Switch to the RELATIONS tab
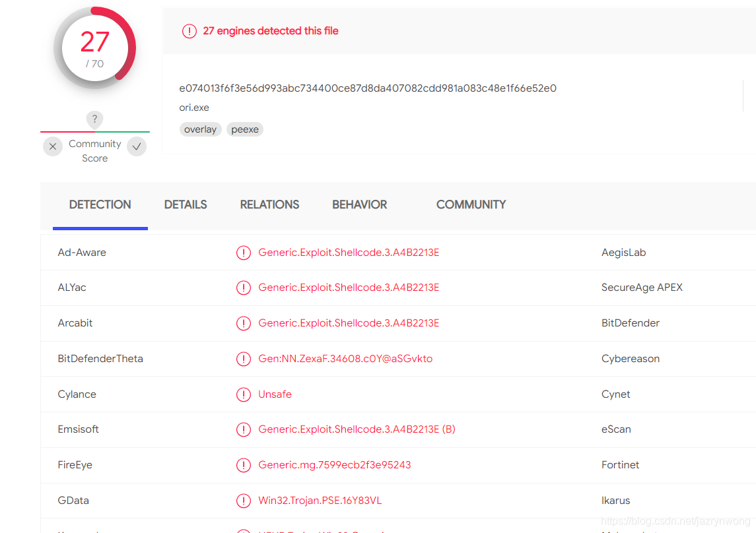This screenshot has width=756, height=533. (x=269, y=204)
